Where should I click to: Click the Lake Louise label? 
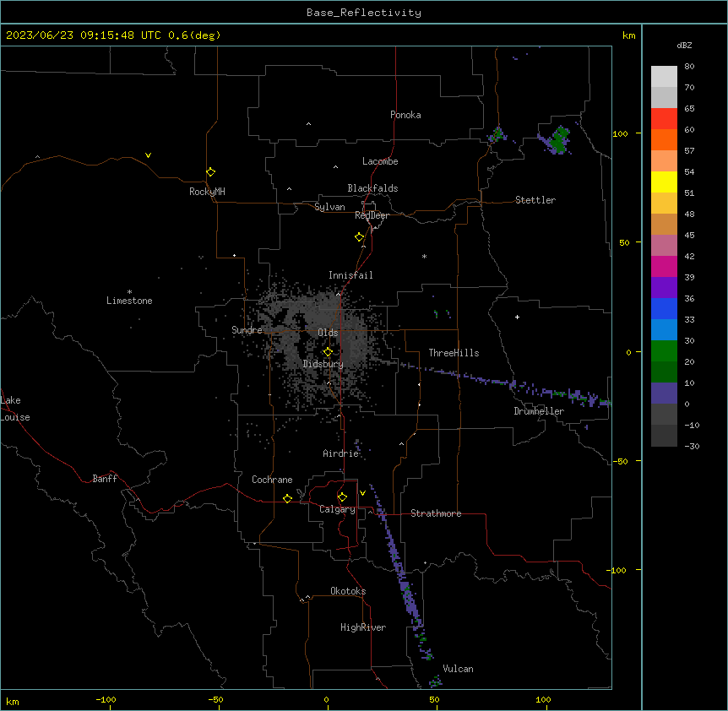(x=15, y=409)
